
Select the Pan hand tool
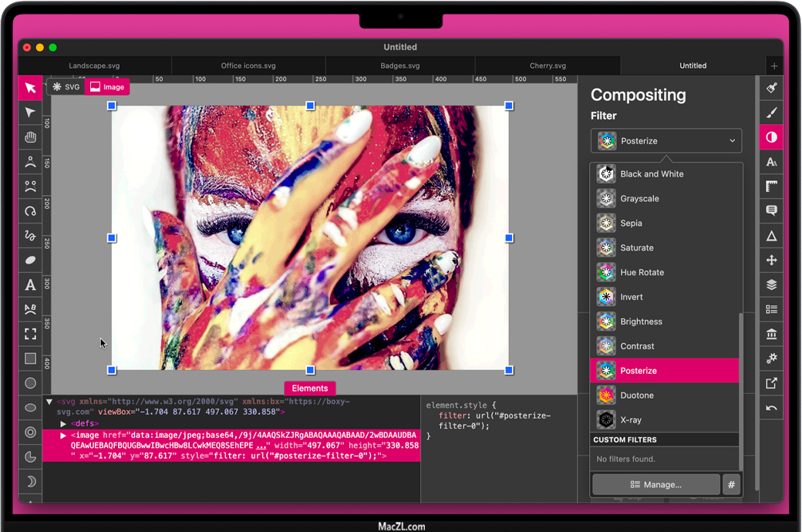point(30,137)
